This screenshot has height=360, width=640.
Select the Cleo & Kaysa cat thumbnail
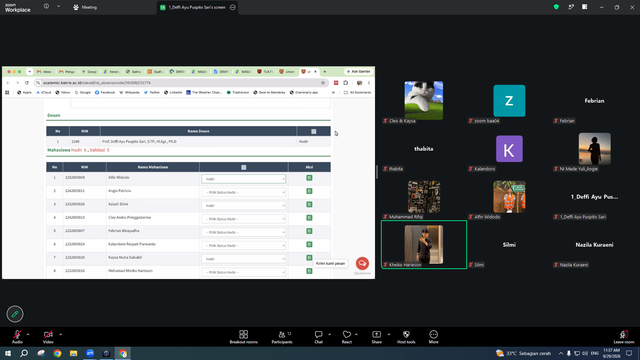424,100
